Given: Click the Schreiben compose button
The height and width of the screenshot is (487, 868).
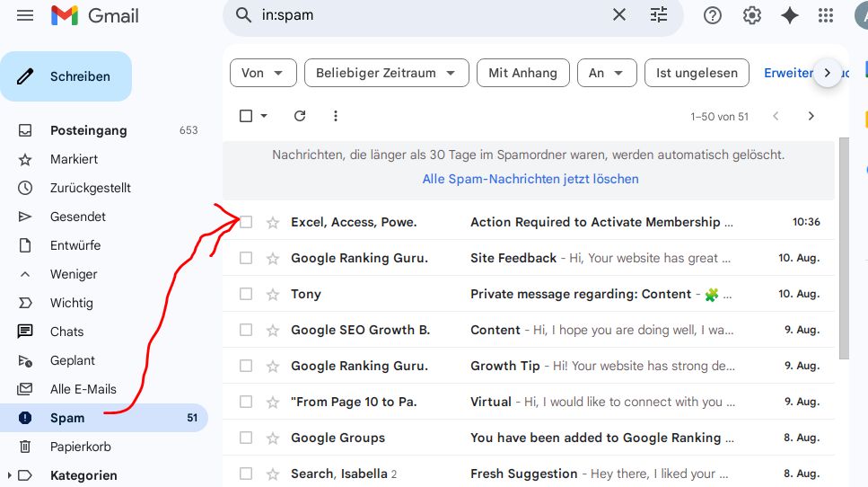Looking at the screenshot, I should pyautogui.click(x=66, y=76).
